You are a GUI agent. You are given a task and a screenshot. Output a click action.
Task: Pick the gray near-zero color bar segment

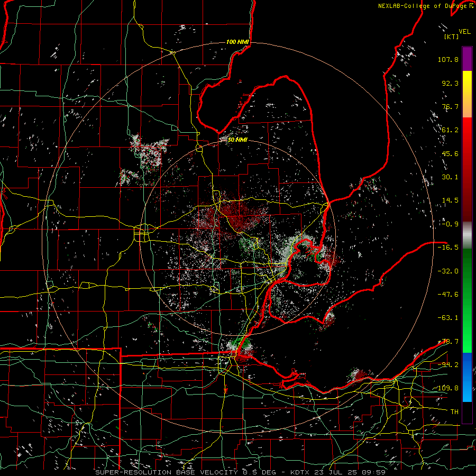click(x=467, y=235)
